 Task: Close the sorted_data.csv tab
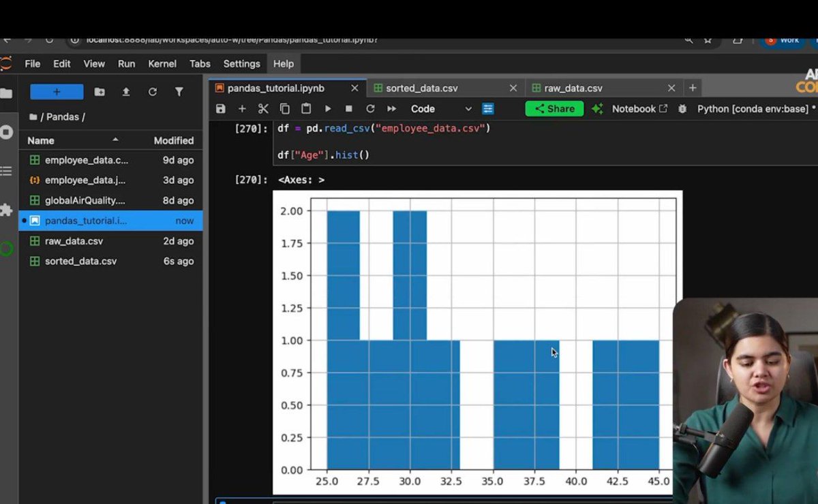(x=513, y=89)
